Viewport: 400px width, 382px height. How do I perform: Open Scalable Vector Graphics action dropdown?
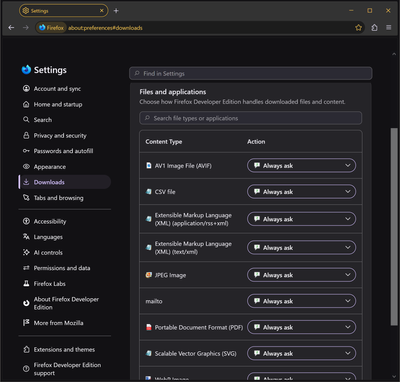click(x=301, y=353)
